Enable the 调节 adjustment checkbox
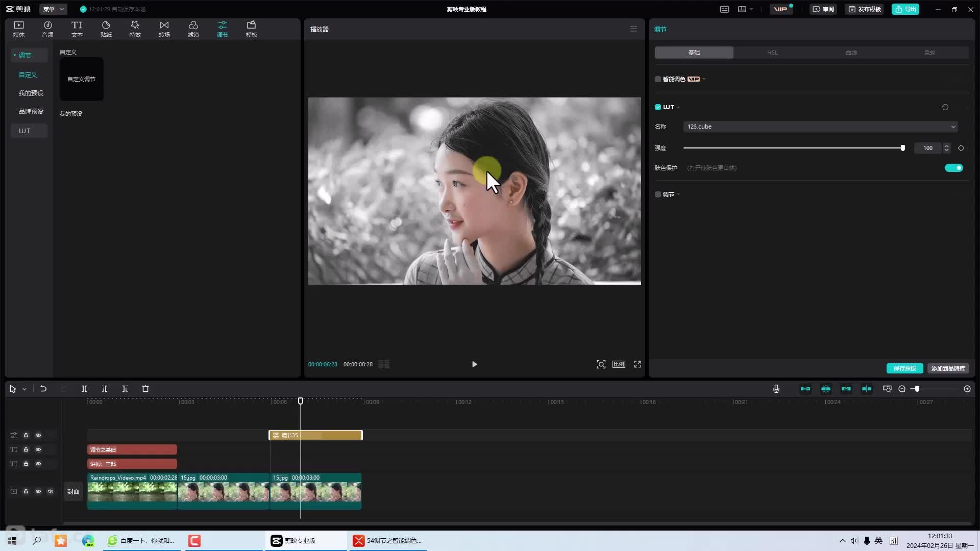980x551 pixels. [658, 194]
